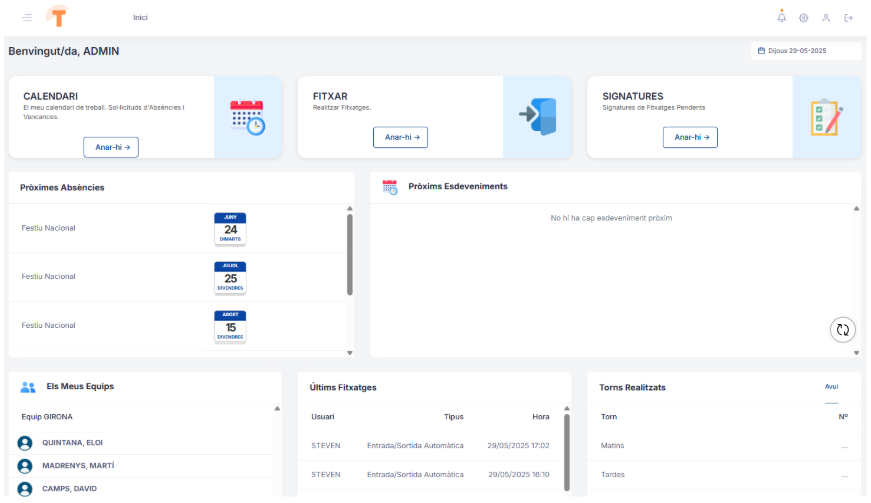This screenshot has height=503, width=871.
Task: Select team member QUINTANA, ELOI
Action: 72,442
